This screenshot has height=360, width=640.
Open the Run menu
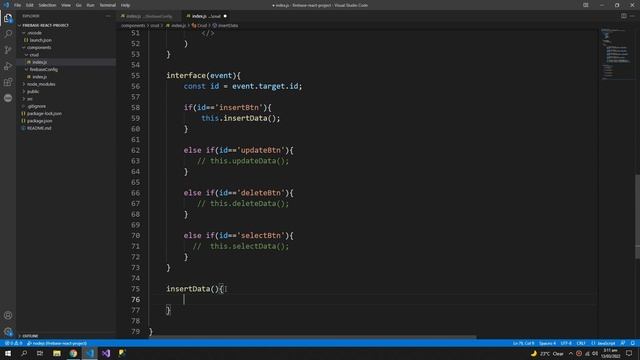pos(90,5)
